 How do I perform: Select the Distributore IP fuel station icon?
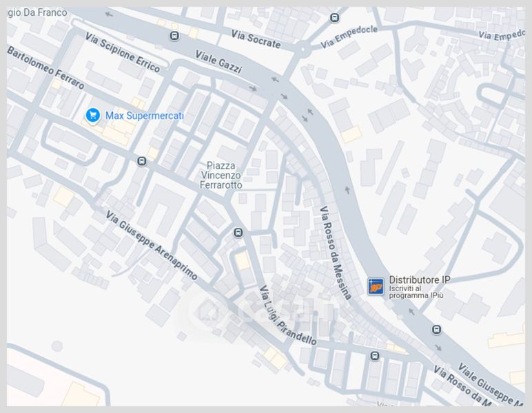(x=376, y=286)
